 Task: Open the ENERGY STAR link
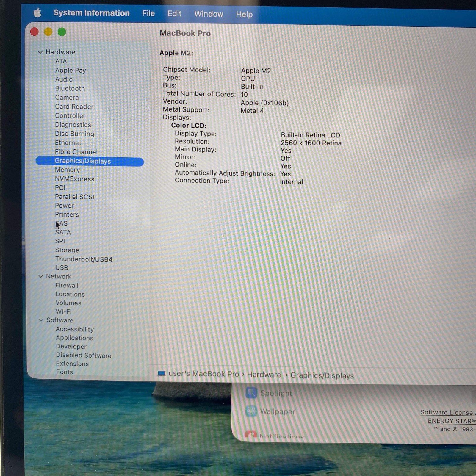tap(452, 421)
